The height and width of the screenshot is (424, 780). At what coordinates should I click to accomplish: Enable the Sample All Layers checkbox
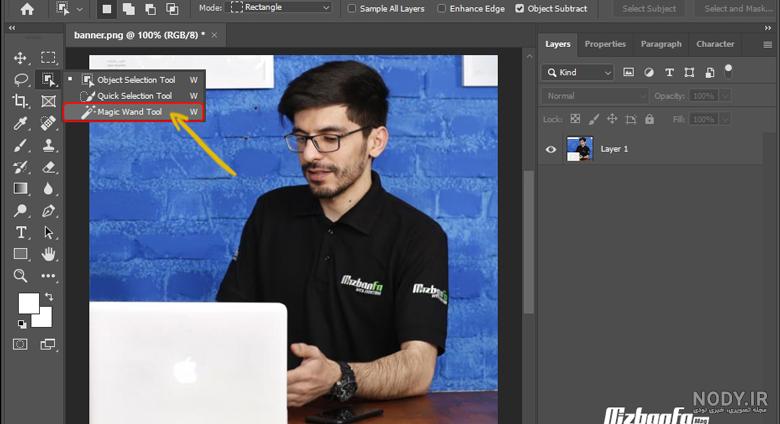click(x=352, y=8)
